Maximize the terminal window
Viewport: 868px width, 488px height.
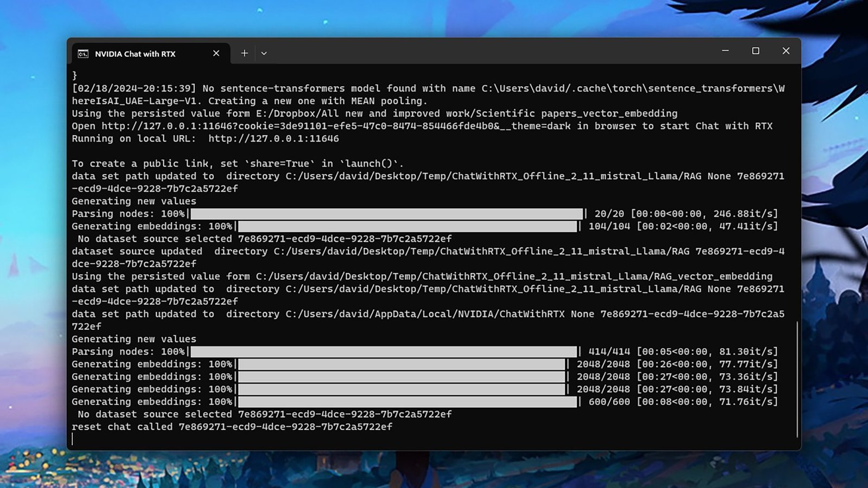pos(755,50)
